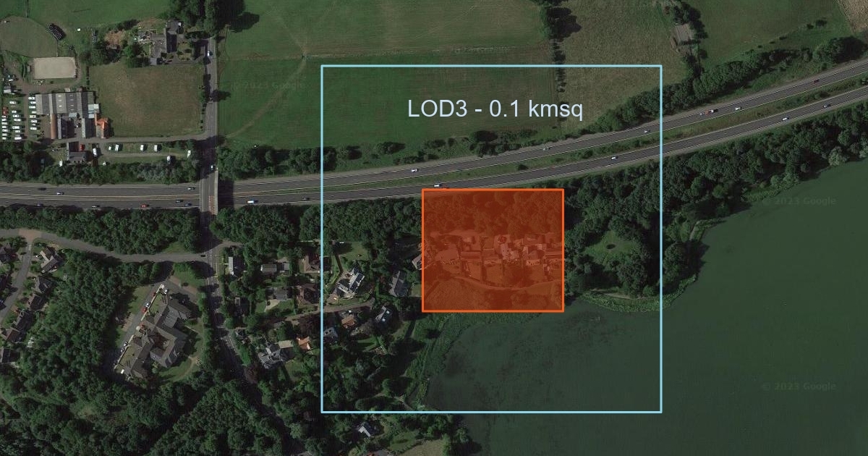Screen dimensions: 868x456
Task: Click the Google copyright watermark over the lake
Action: pos(800,200)
